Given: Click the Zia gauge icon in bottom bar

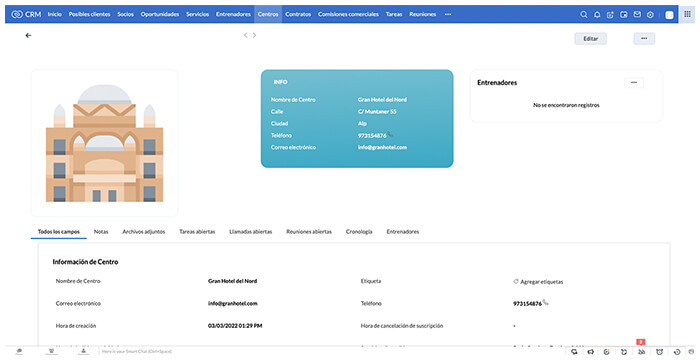Looking at the screenshot, I should click(607, 352).
